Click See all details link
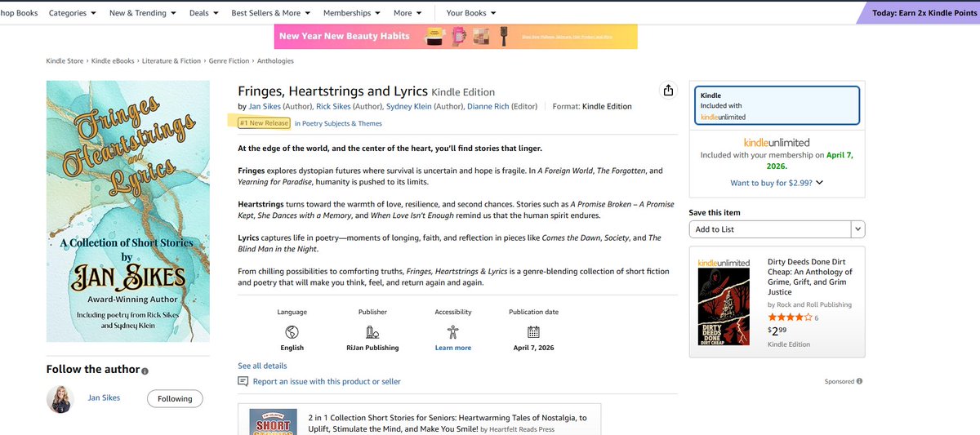This screenshot has height=435, width=980. (x=262, y=366)
